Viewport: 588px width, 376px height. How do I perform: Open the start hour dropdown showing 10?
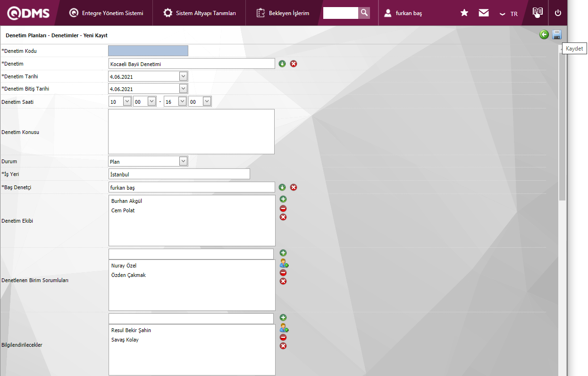tap(127, 101)
